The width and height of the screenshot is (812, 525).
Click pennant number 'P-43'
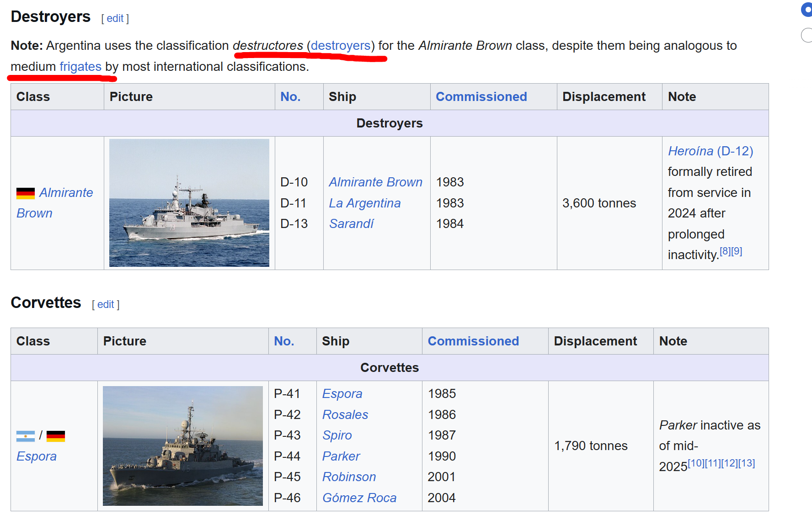point(287,435)
